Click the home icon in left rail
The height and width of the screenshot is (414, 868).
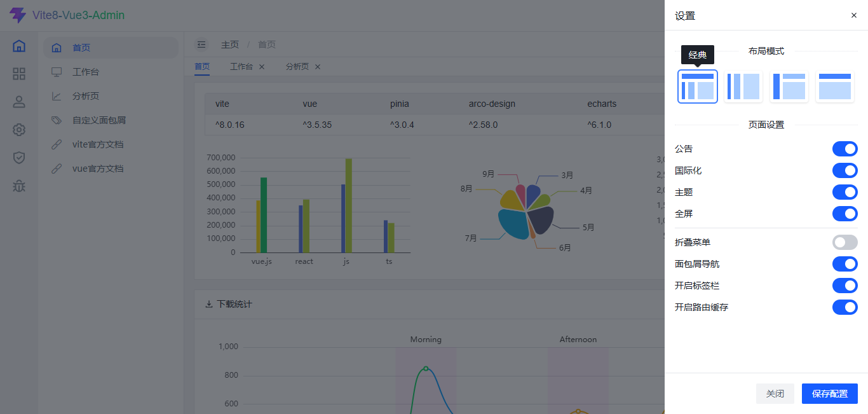[x=19, y=46]
